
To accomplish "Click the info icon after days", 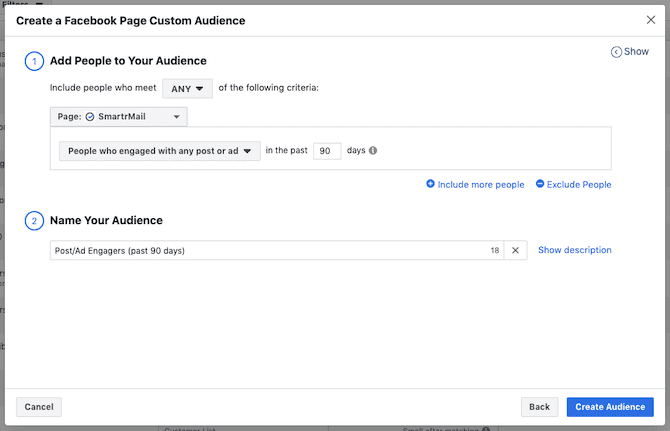I will 373,151.
